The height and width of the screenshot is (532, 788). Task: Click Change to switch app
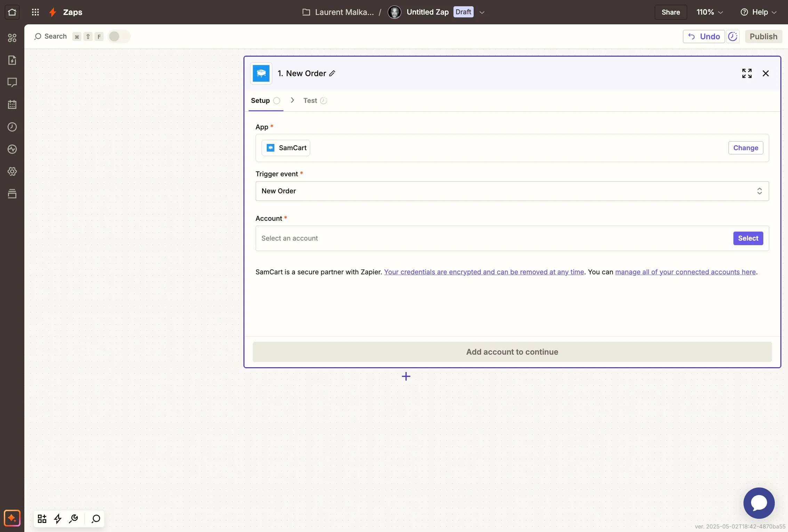tap(746, 148)
